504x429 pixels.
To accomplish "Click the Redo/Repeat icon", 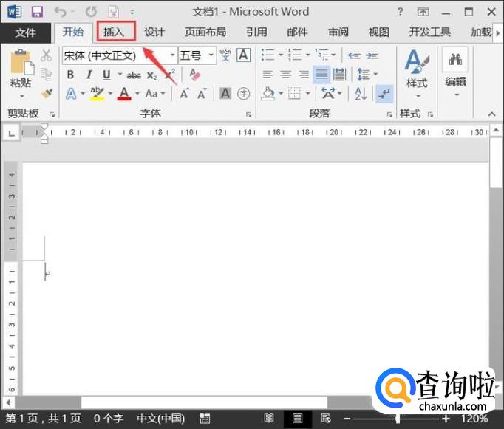I will (91, 13).
